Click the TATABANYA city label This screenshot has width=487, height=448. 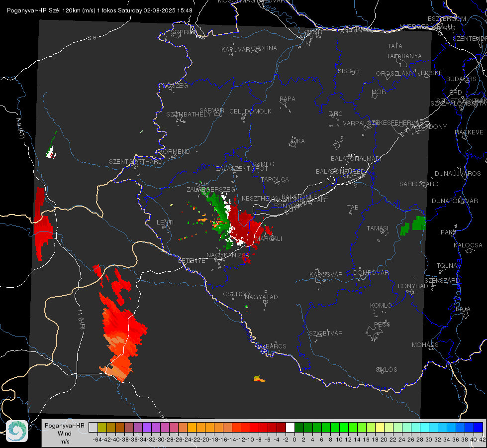point(404,56)
